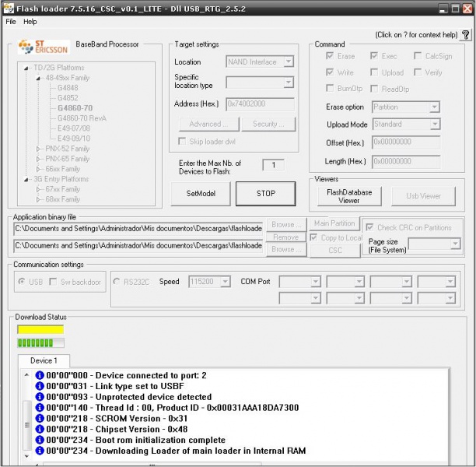Click the Security settings button
Viewport: 476px width, 467px height.
[268, 124]
